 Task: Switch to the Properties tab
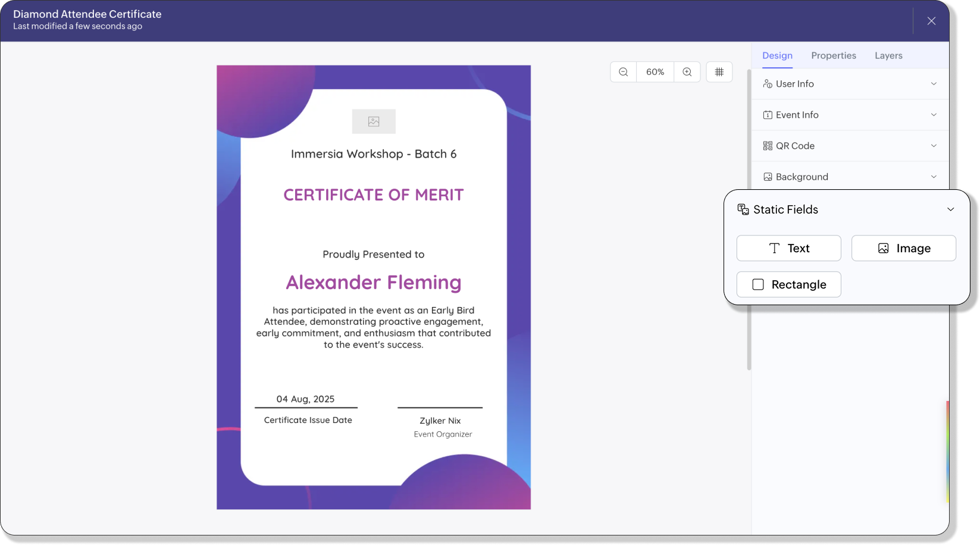point(834,55)
